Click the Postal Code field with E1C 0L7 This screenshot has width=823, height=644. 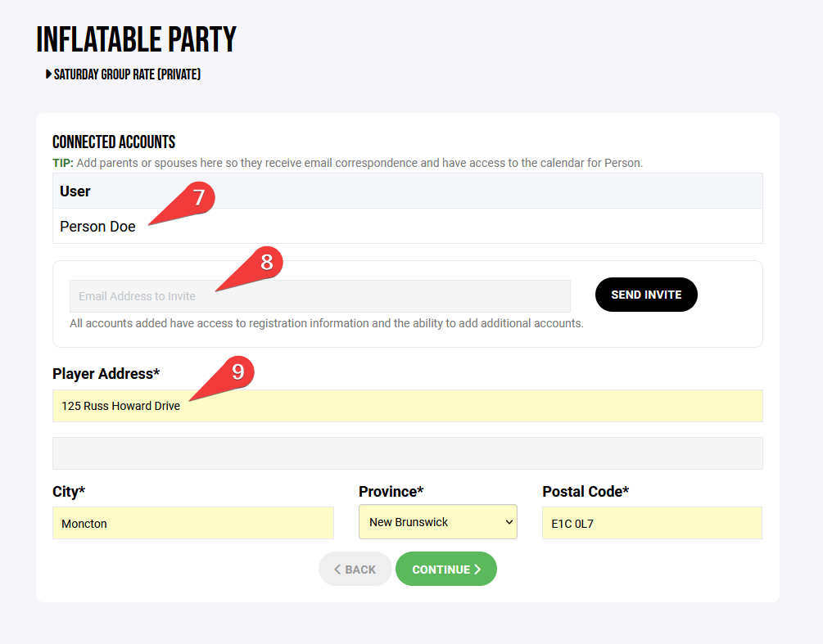651,523
